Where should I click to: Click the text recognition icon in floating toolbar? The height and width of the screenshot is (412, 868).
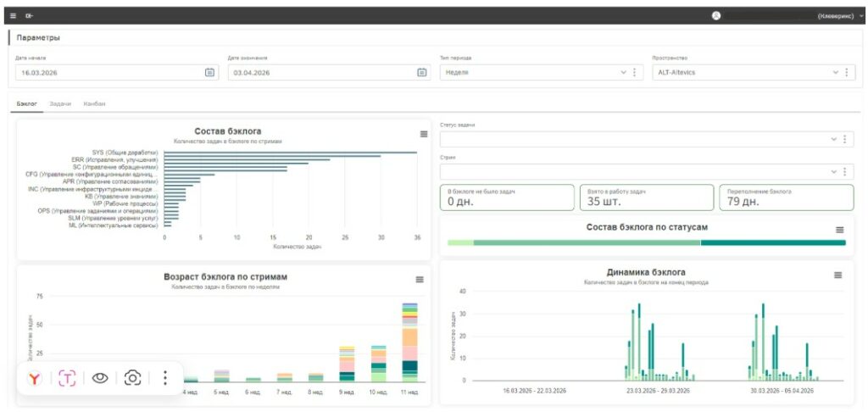click(67, 378)
